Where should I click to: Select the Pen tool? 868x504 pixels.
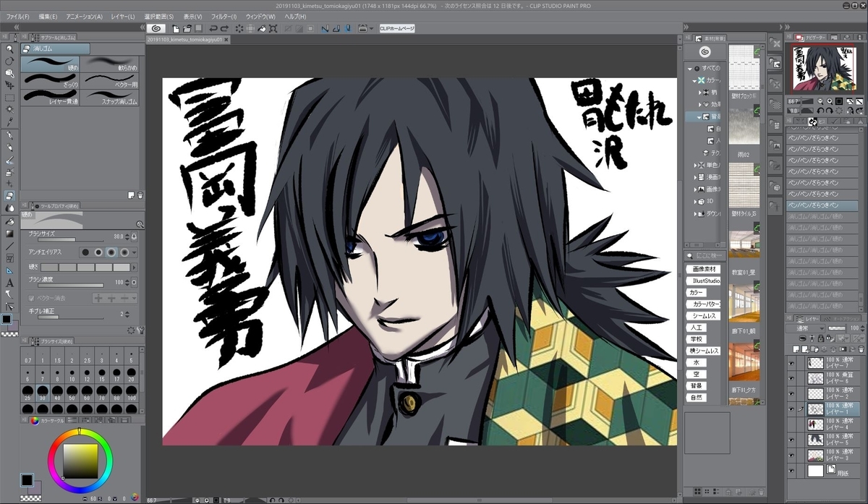pos(9,136)
